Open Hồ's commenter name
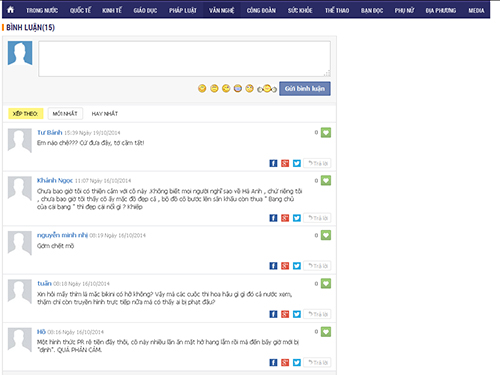Viewport: 500px width, 375px height. [41, 332]
